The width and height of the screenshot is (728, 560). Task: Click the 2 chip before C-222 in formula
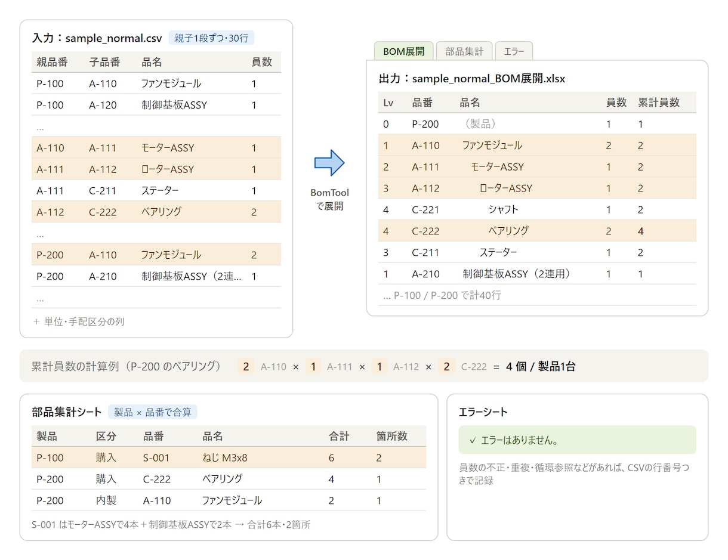(446, 367)
